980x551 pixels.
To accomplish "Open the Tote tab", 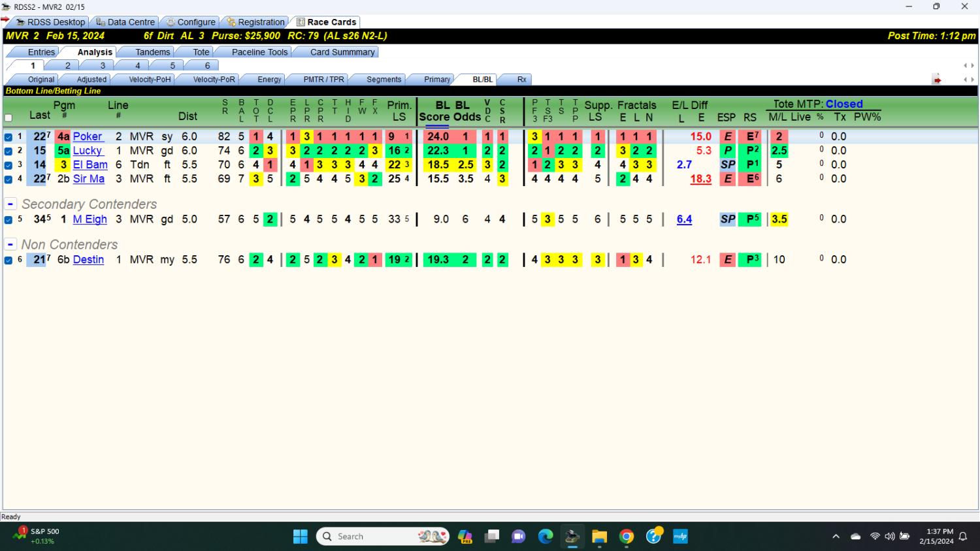I will 201,52.
